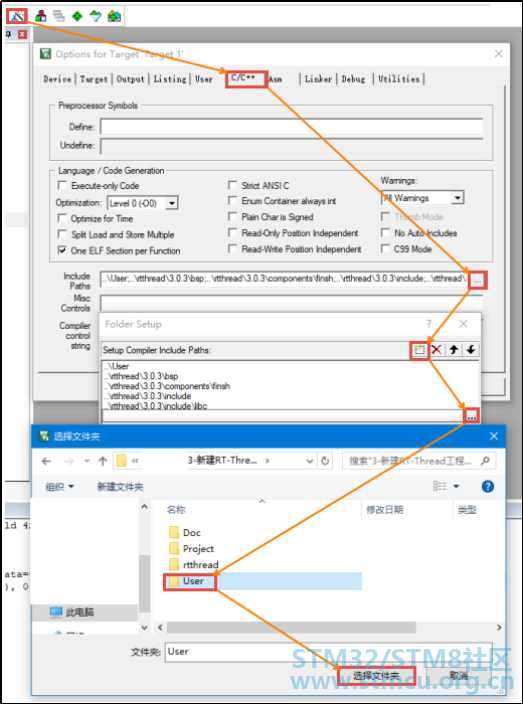Image resolution: width=523 pixels, height=704 pixels.
Task: Toggle Read-Write Position Independent
Action: [232, 249]
